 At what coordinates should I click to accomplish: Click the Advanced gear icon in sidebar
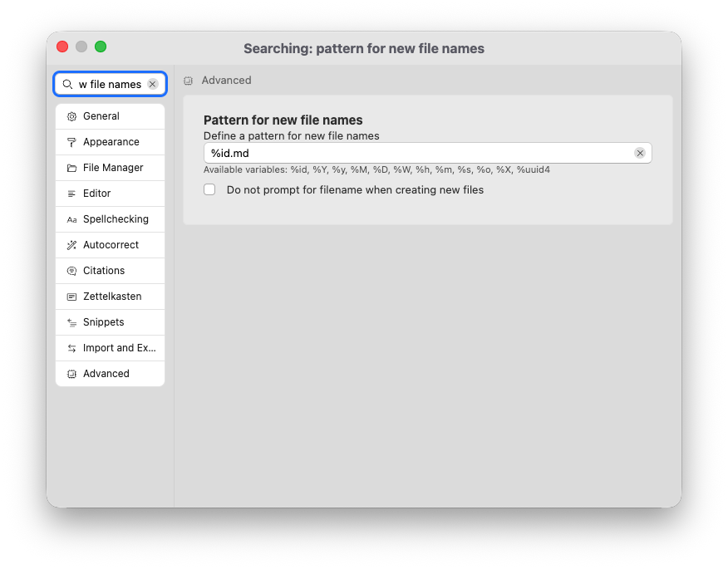coord(71,373)
